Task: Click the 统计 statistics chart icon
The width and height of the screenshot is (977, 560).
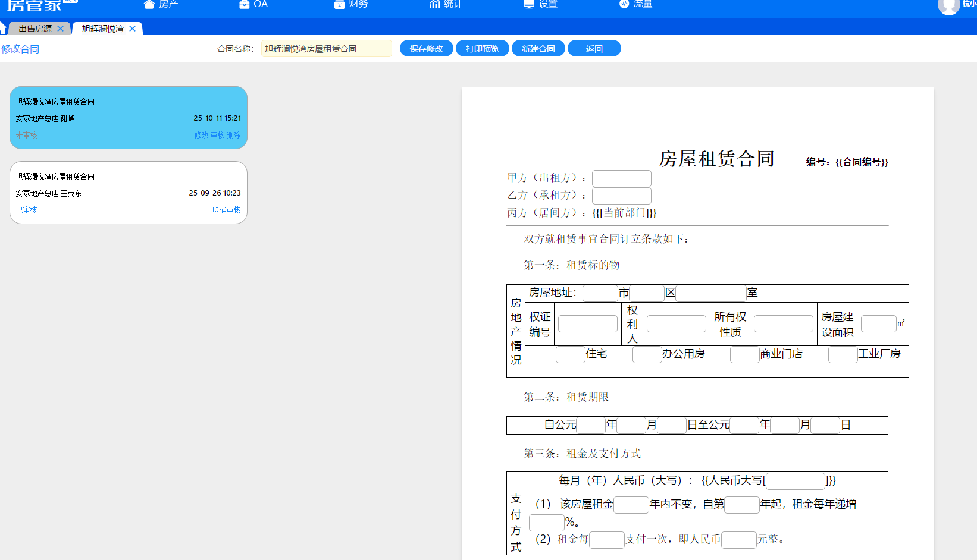Action: [x=434, y=4]
